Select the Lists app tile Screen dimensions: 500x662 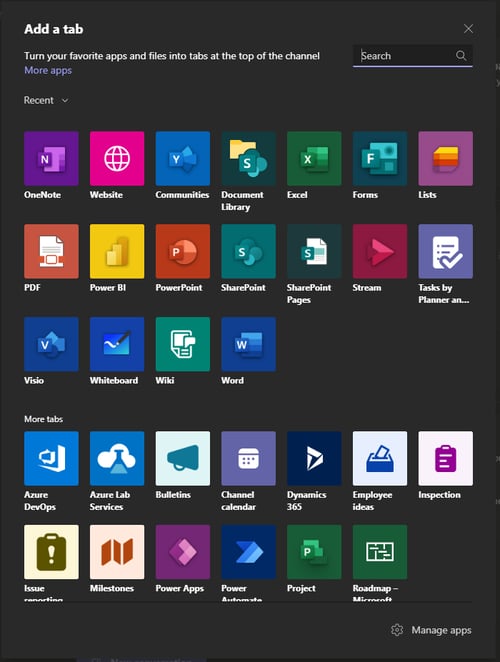[446, 158]
